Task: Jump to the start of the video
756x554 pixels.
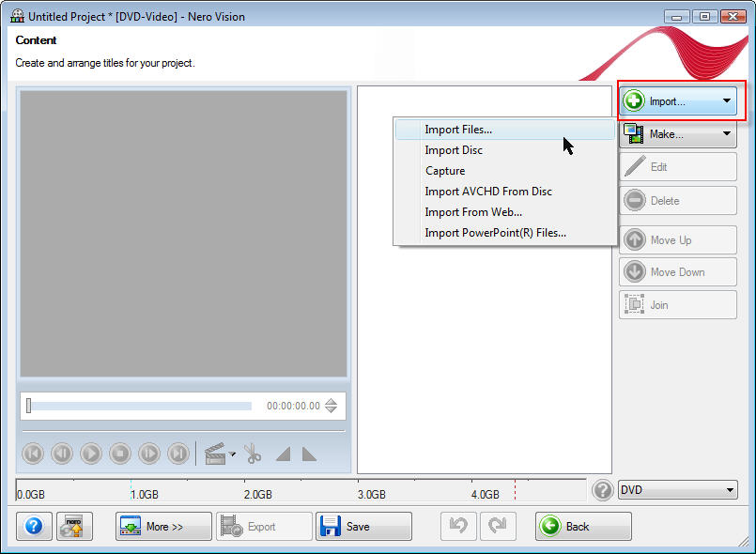Action: (x=33, y=454)
